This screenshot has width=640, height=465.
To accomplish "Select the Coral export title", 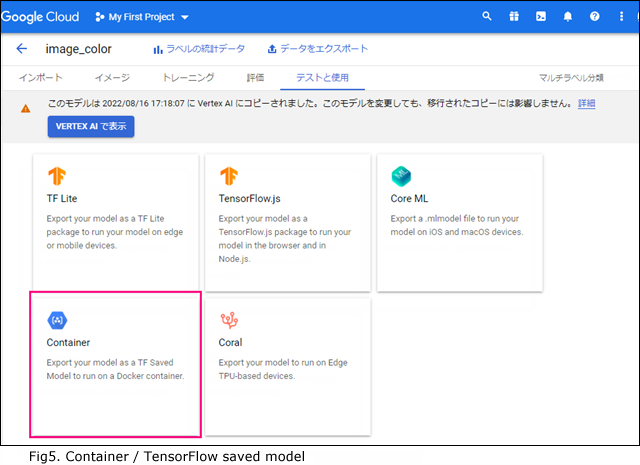I will tap(230, 343).
